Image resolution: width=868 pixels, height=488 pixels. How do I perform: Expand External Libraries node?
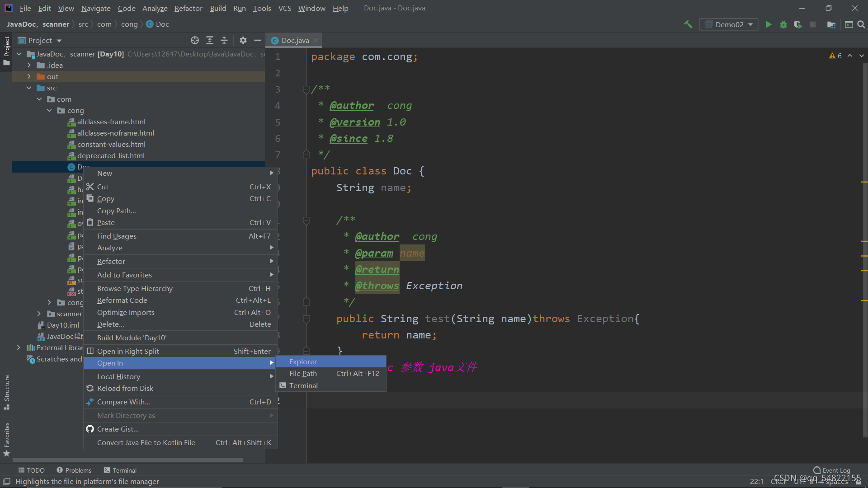pyautogui.click(x=19, y=348)
